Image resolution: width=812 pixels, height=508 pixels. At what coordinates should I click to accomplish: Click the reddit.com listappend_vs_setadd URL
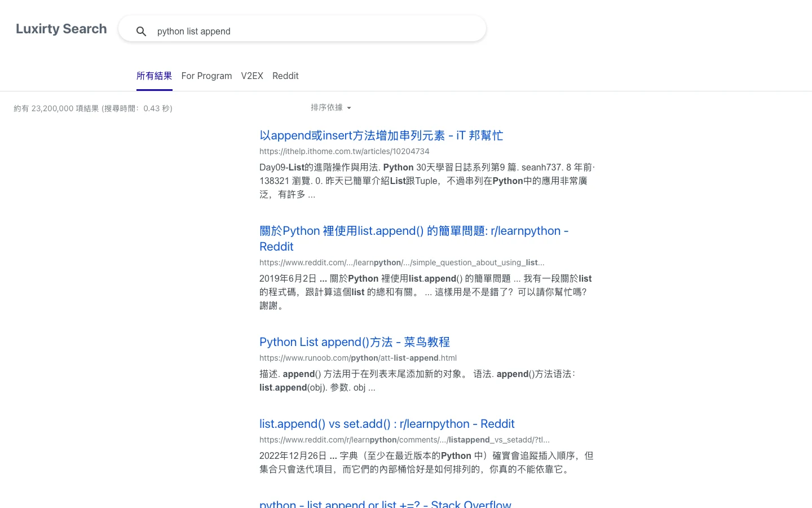[x=404, y=440]
